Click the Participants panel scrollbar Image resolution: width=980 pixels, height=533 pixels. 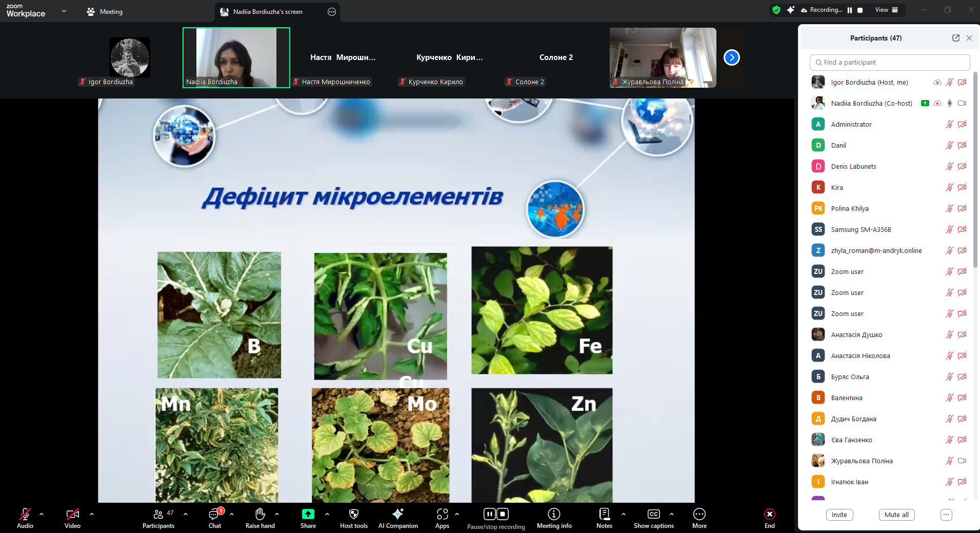(975, 169)
